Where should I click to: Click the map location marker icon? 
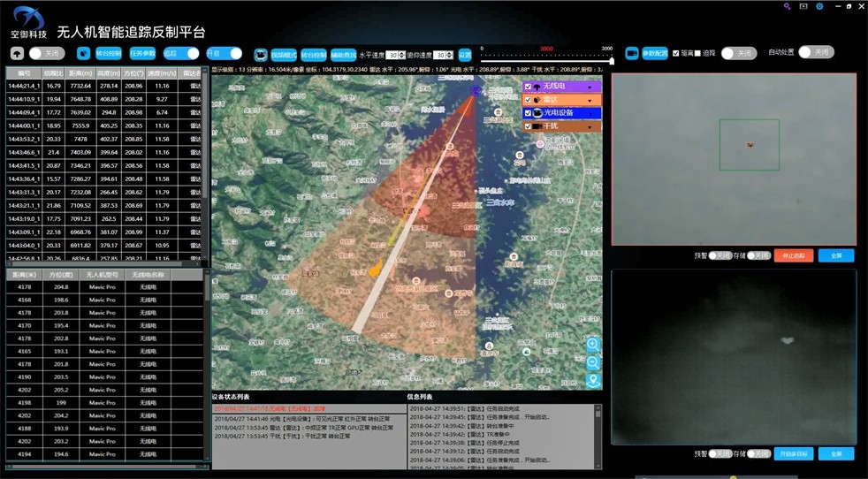click(593, 381)
